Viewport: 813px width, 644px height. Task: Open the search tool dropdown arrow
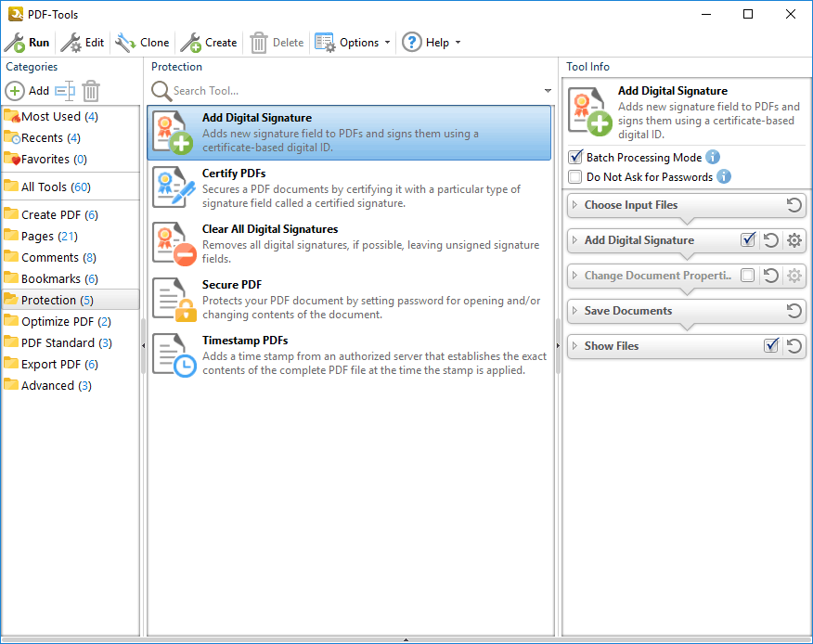[548, 91]
